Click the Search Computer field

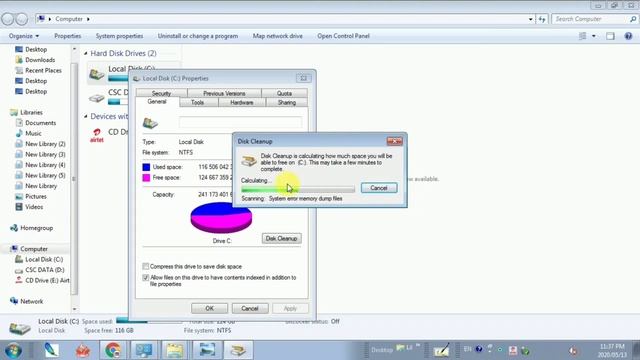coord(591,19)
